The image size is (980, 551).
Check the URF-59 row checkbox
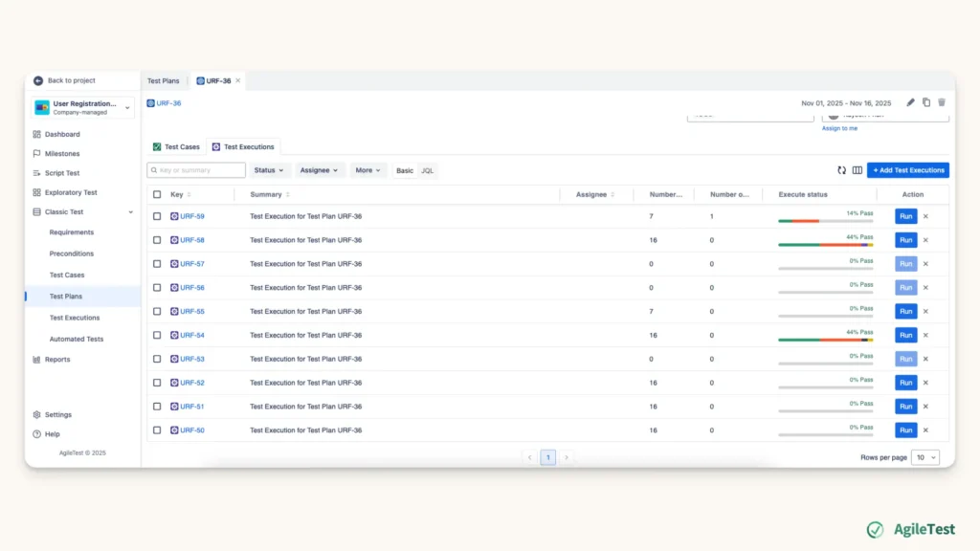(157, 216)
